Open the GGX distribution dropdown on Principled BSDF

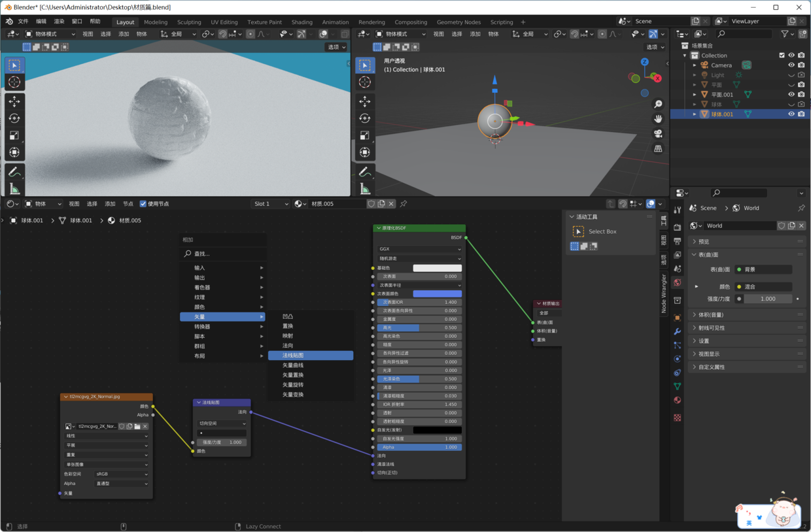(419, 249)
